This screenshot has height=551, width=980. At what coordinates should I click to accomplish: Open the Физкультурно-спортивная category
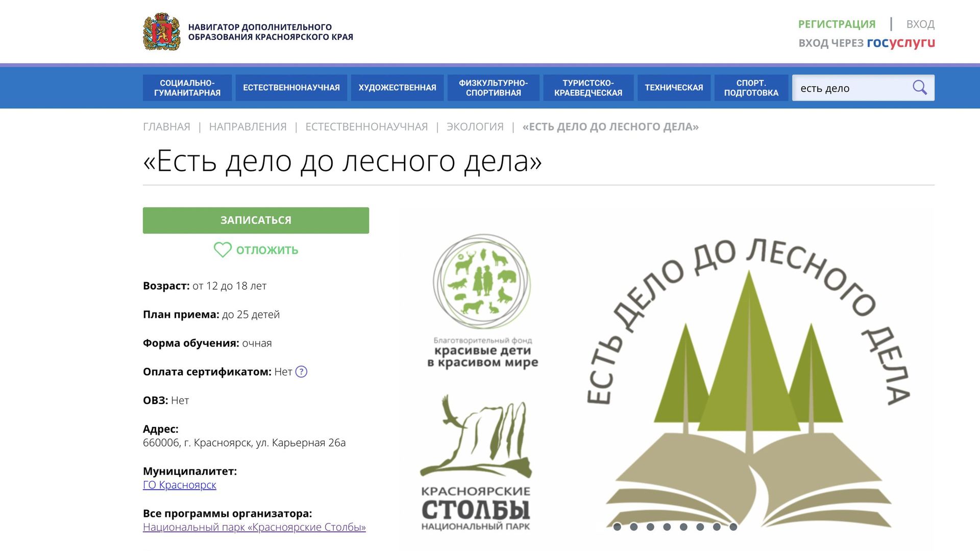pos(494,88)
